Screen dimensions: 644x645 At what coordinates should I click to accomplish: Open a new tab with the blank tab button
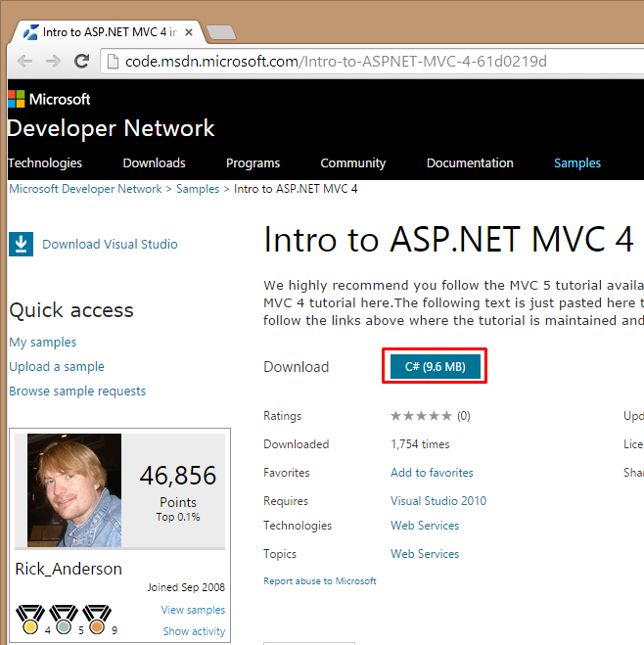tap(221, 32)
